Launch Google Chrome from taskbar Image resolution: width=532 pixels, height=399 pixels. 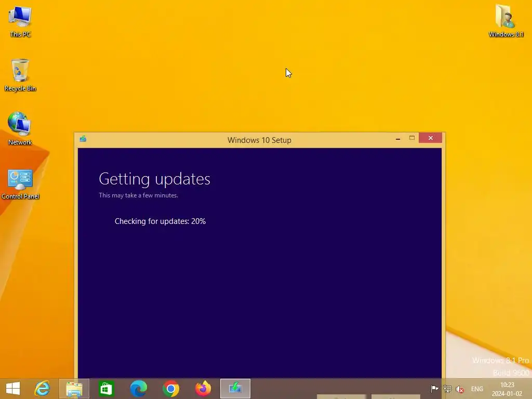[x=170, y=389]
